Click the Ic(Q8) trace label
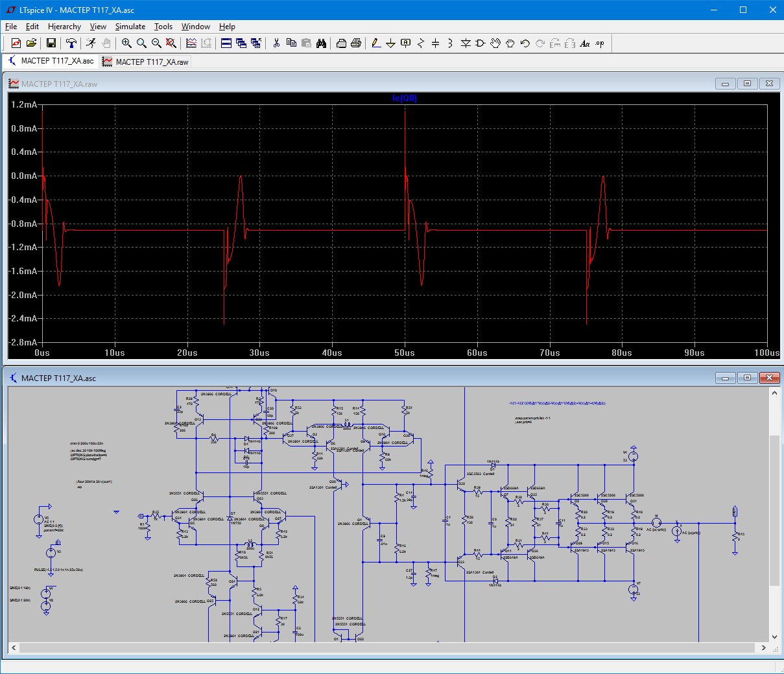This screenshot has height=674, width=784. pos(404,98)
